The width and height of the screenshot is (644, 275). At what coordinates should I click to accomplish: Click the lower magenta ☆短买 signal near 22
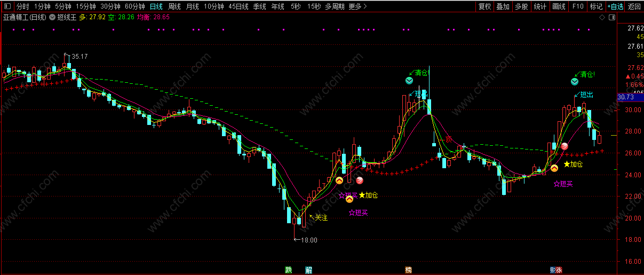(358, 213)
